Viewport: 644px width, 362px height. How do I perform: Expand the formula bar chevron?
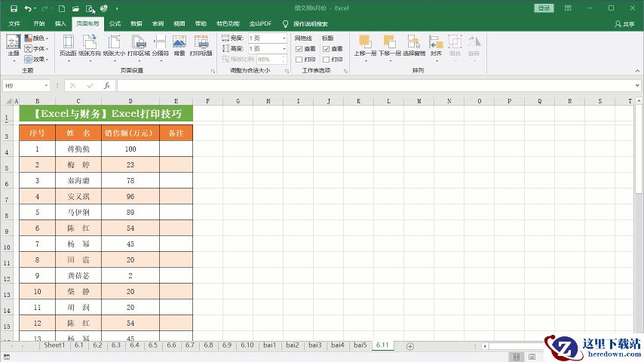pyautogui.click(x=637, y=85)
